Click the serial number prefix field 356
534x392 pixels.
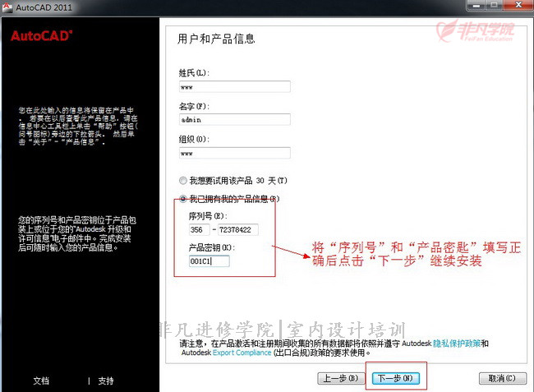200,230
